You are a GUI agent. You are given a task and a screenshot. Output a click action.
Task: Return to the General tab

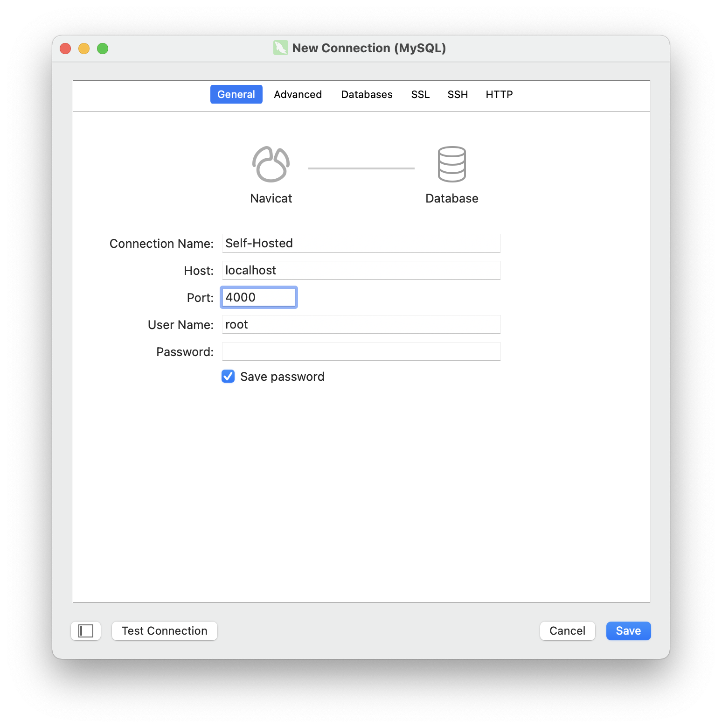(236, 94)
